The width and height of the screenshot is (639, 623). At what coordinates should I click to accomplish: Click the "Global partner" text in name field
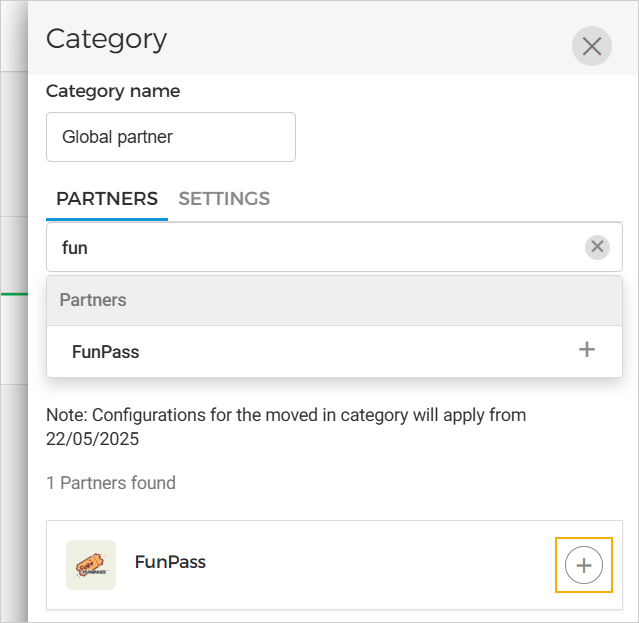coord(118,137)
